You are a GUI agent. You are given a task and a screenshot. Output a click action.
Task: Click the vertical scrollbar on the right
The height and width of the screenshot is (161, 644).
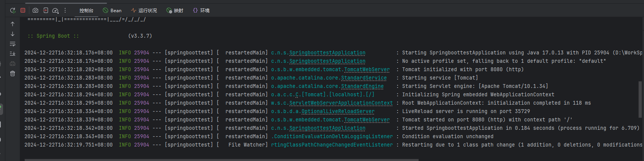pyautogui.click(x=640, y=99)
